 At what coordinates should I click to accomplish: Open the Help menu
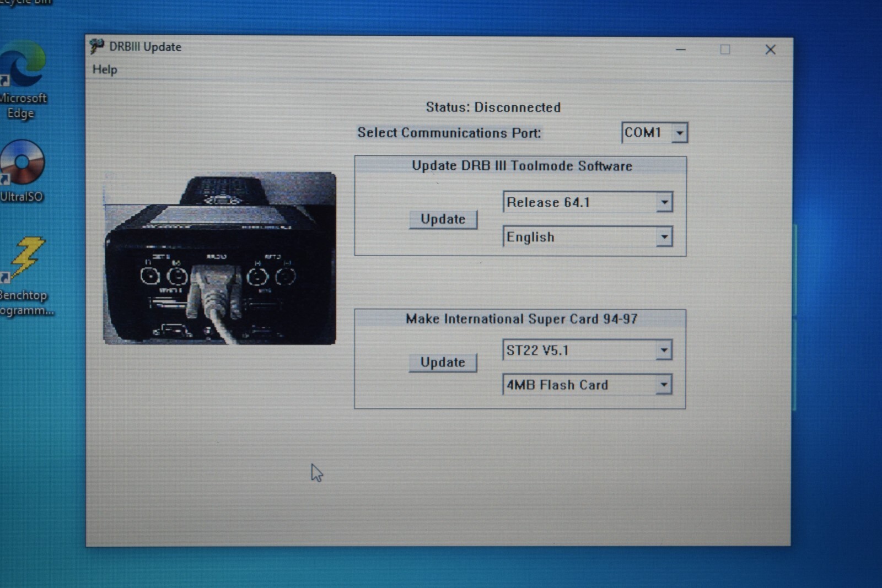point(105,69)
